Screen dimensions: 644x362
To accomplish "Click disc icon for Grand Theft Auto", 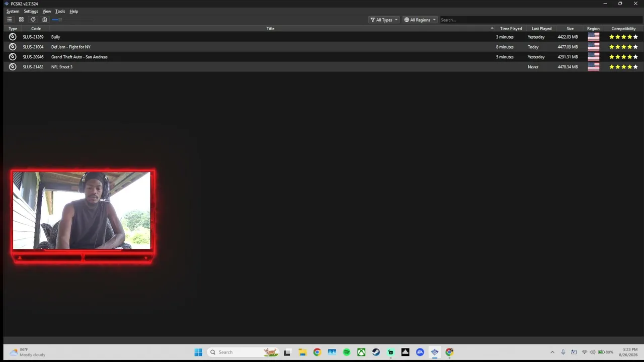I will [13, 57].
